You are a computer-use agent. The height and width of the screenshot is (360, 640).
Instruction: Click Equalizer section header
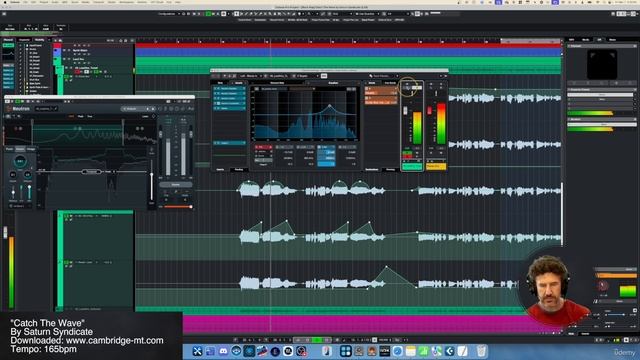[x=333, y=83]
